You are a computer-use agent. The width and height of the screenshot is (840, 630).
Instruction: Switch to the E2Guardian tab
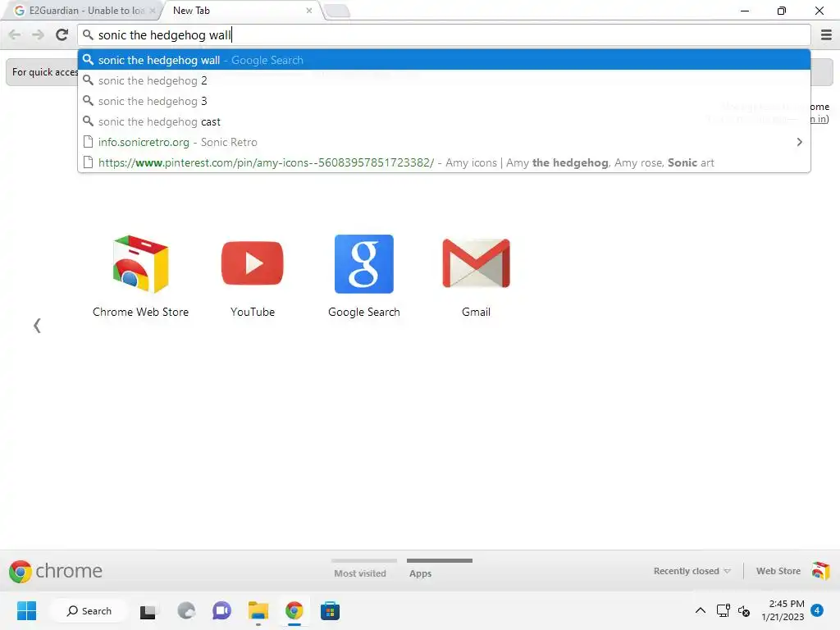81,10
